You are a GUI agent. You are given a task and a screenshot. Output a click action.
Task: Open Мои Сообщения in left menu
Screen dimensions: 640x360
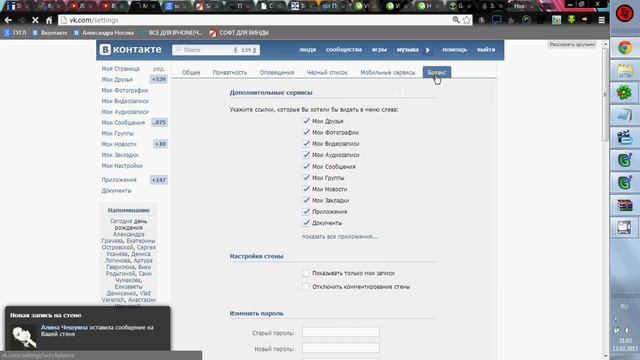[123, 122]
